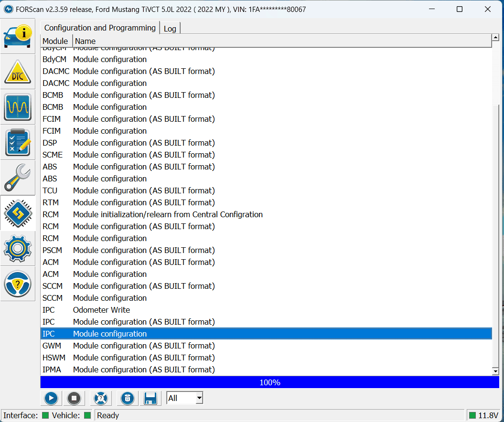Screen dimensions: 504x422
Task: Open the Service procedures wrench section
Action: [x=18, y=178]
